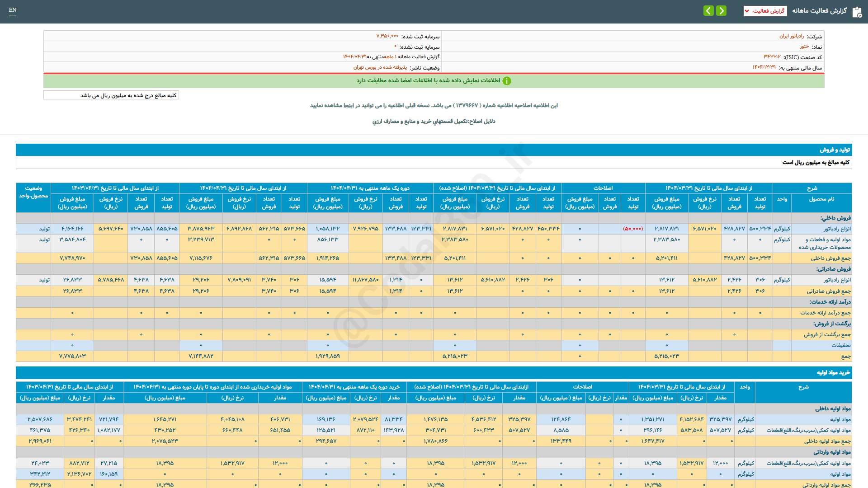The width and height of the screenshot is (868, 488).
Task: Click the green info icon in signature banner
Action: pyautogui.click(x=507, y=81)
